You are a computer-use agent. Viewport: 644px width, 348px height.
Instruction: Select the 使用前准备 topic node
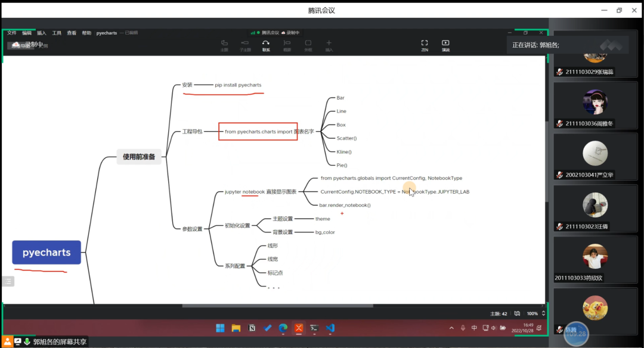tap(139, 157)
